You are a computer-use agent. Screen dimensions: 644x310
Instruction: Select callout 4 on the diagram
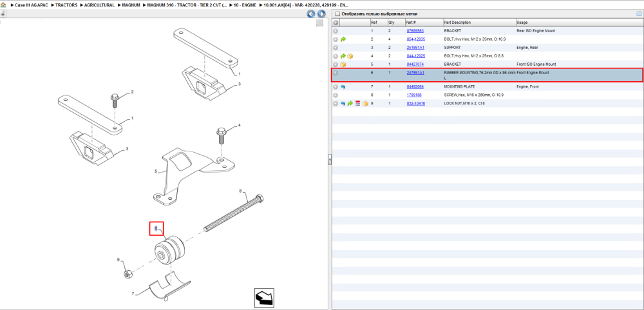pyautogui.click(x=240, y=125)
